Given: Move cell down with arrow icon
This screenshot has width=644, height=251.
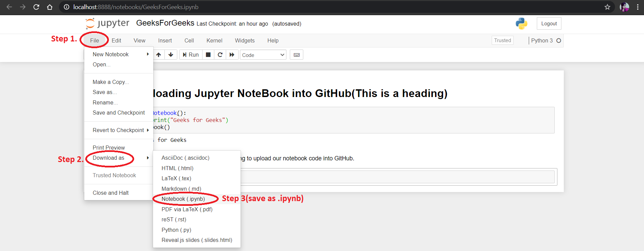Looking at the screenshot, I should coord(171,55).
